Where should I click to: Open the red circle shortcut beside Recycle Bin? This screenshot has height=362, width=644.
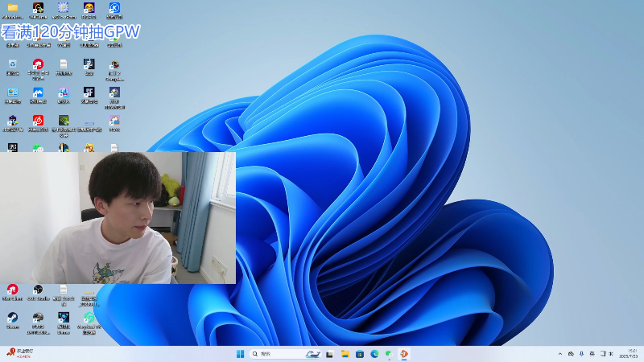pyautogui.click(x=38, y=64)
